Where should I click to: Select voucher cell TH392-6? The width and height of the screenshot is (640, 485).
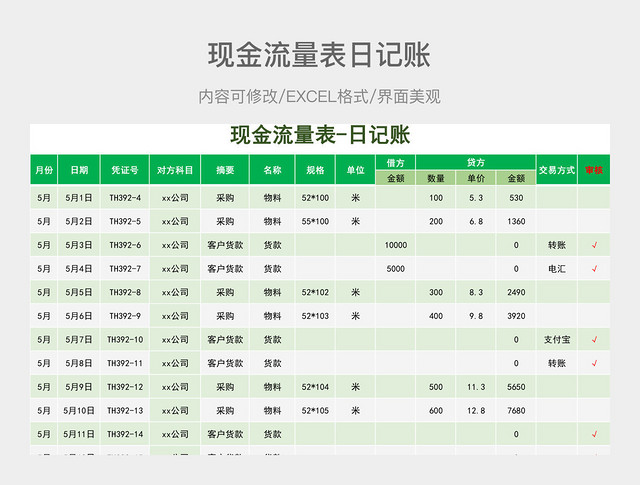click(x=125, y=245)
